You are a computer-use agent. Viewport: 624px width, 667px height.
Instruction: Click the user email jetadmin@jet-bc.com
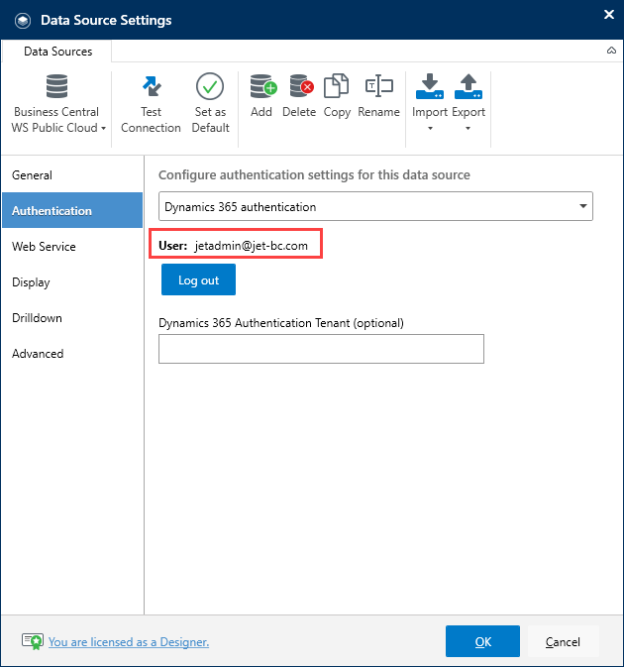pyautogui.click(x=251, y=246)
